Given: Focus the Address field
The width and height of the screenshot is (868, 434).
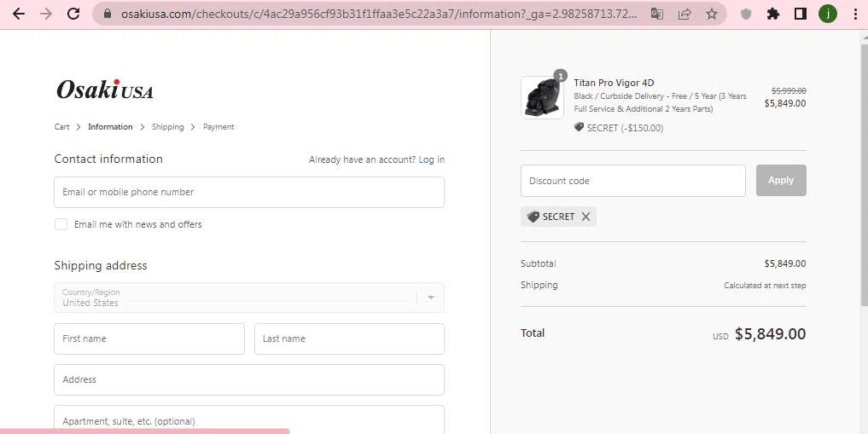Looking at the screenshot, I should point(249,379).
